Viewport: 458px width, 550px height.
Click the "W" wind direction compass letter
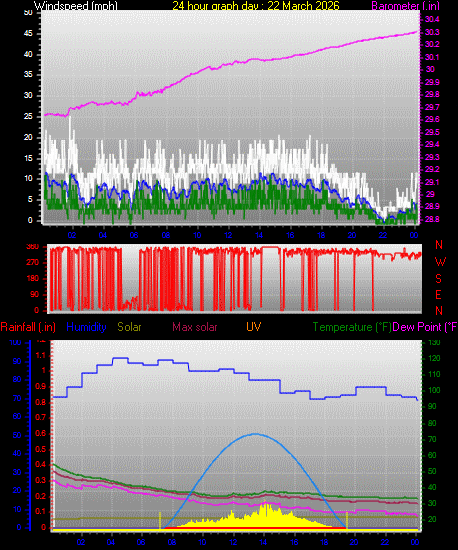(x=440, y=262)
